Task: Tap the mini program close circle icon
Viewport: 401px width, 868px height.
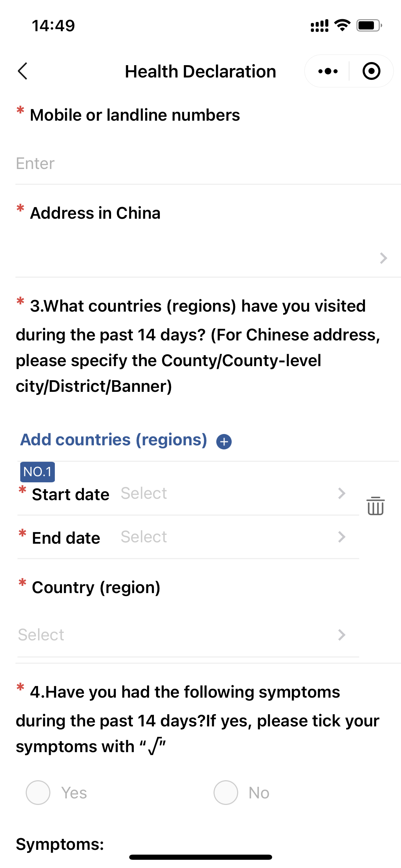Action: [x=371, y=71]
